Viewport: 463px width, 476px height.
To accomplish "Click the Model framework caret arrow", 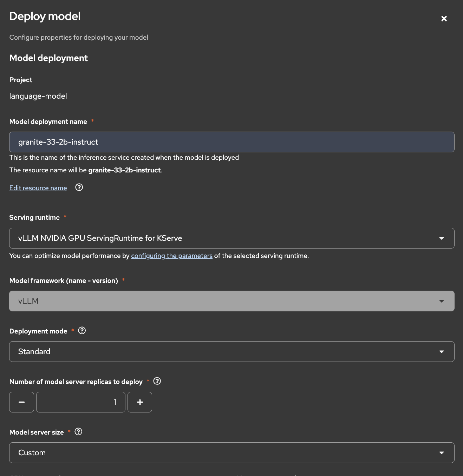I will (442, 301).
